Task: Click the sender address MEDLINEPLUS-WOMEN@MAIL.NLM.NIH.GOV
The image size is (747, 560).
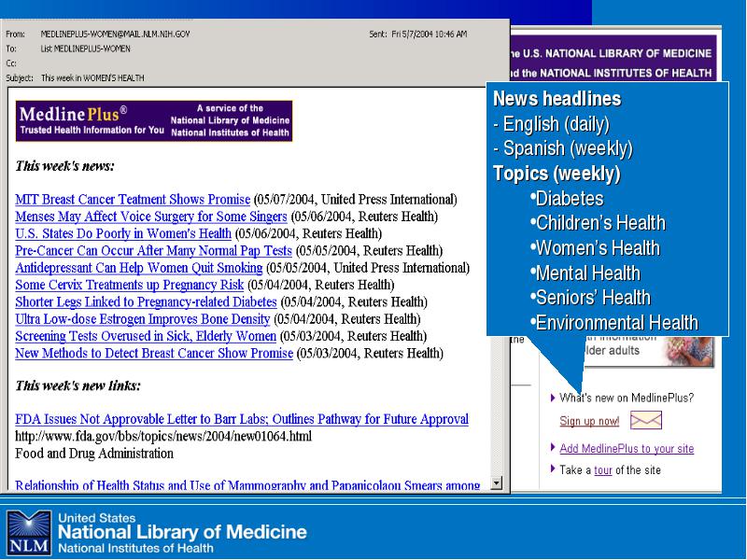Action: (x=115, y=34)
